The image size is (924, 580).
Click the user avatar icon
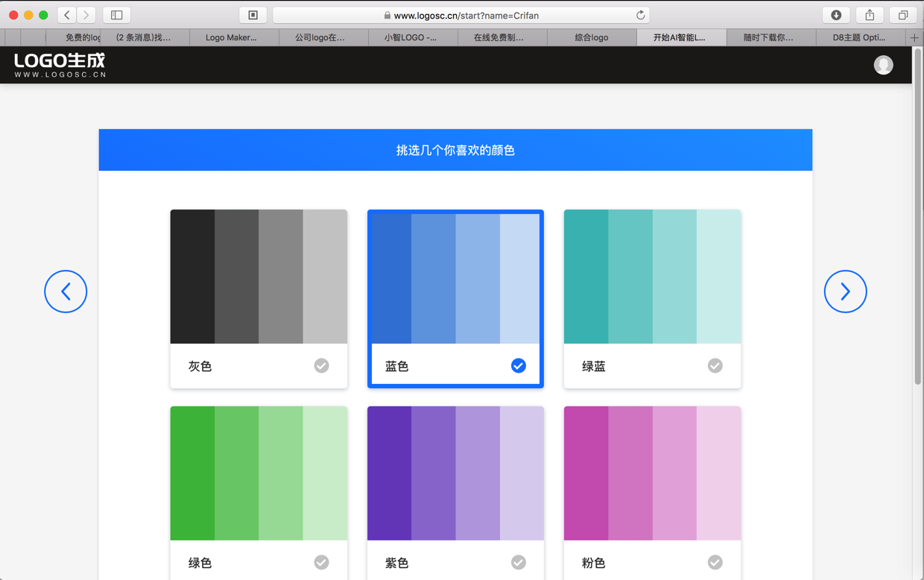click(x=883, y=65)
